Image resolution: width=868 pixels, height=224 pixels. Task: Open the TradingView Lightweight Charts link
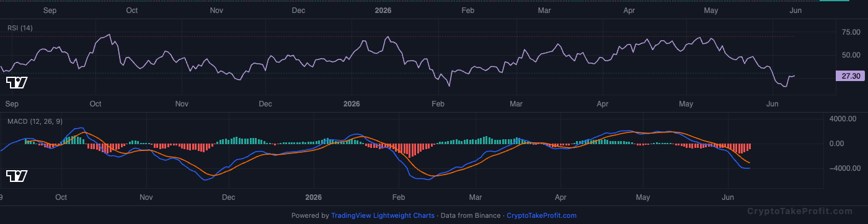coord(383,216)
